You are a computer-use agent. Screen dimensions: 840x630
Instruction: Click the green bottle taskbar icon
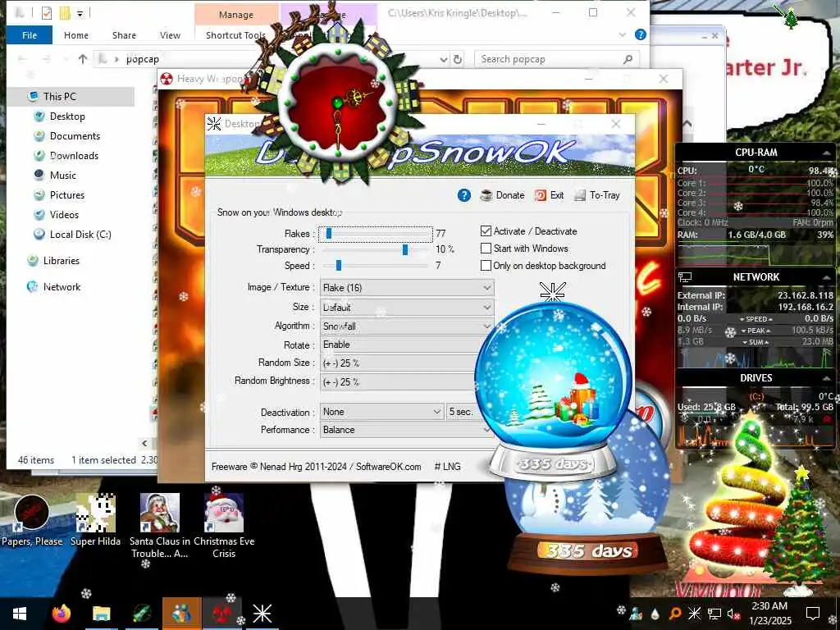pyautogui.click(x=141, y=614)
